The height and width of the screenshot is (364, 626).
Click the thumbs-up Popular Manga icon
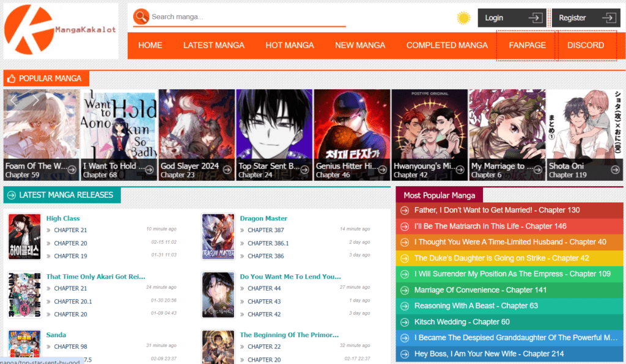(x=11, y=79)
